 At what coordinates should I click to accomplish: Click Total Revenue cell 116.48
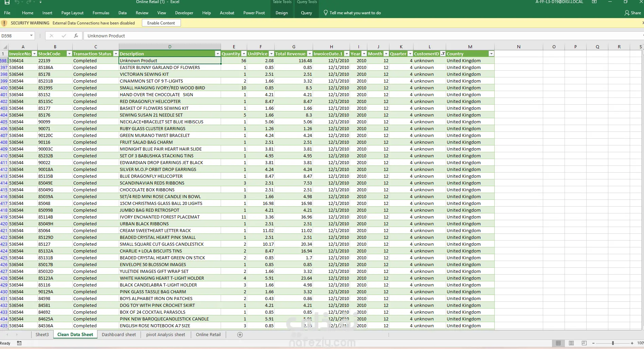click(x=294, y=60)
